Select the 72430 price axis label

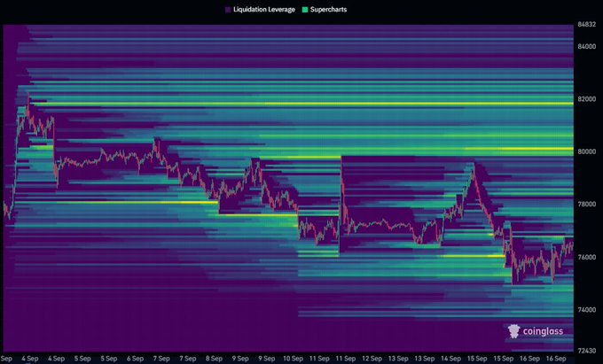pos(587,351)
